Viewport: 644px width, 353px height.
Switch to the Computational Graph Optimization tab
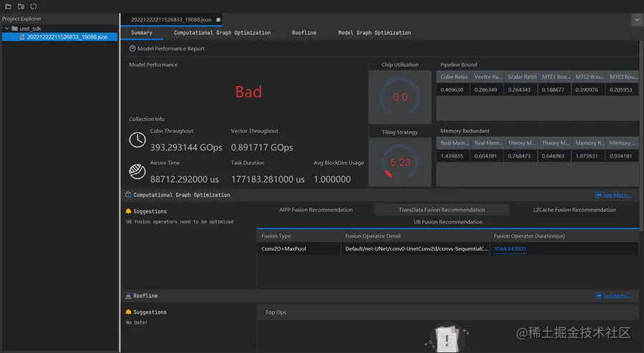tap(223, 32)
